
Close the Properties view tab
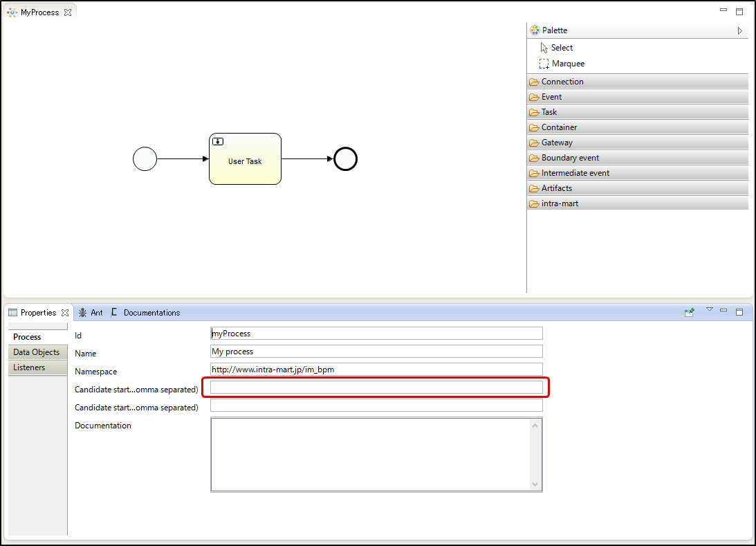click(65, 313)
